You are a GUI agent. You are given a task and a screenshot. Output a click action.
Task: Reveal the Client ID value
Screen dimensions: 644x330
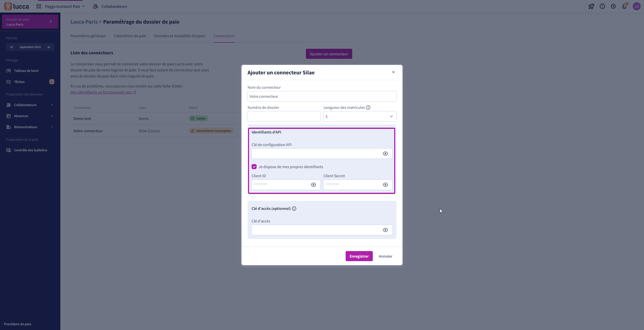313,185
